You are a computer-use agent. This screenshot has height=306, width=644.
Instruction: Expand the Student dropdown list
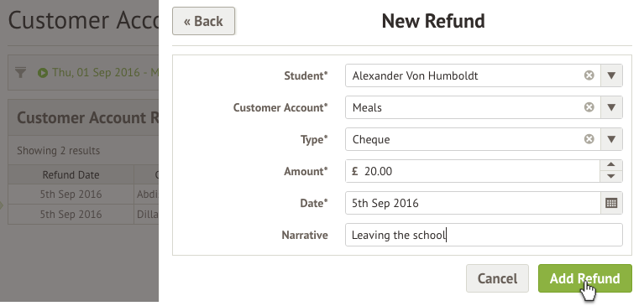point(611,75)
